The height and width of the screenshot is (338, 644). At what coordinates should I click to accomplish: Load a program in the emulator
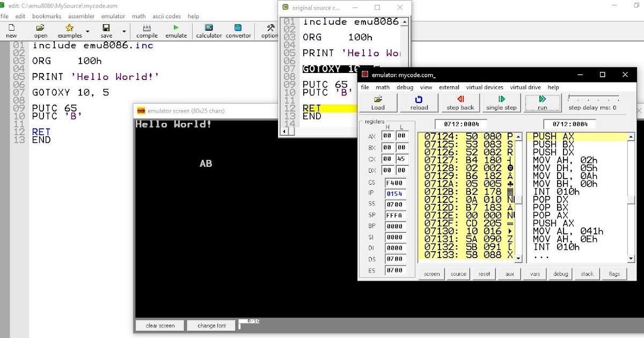pos(377,102)
